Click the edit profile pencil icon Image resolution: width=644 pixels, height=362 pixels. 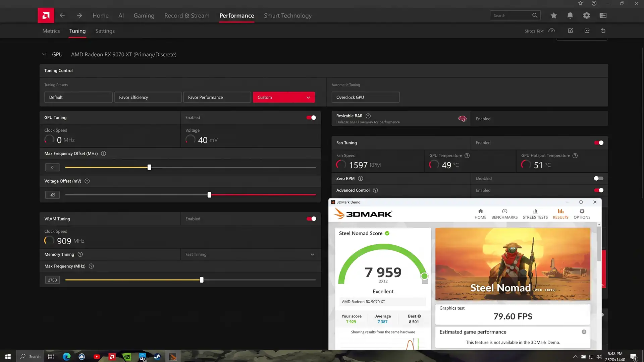coord(571,31)
